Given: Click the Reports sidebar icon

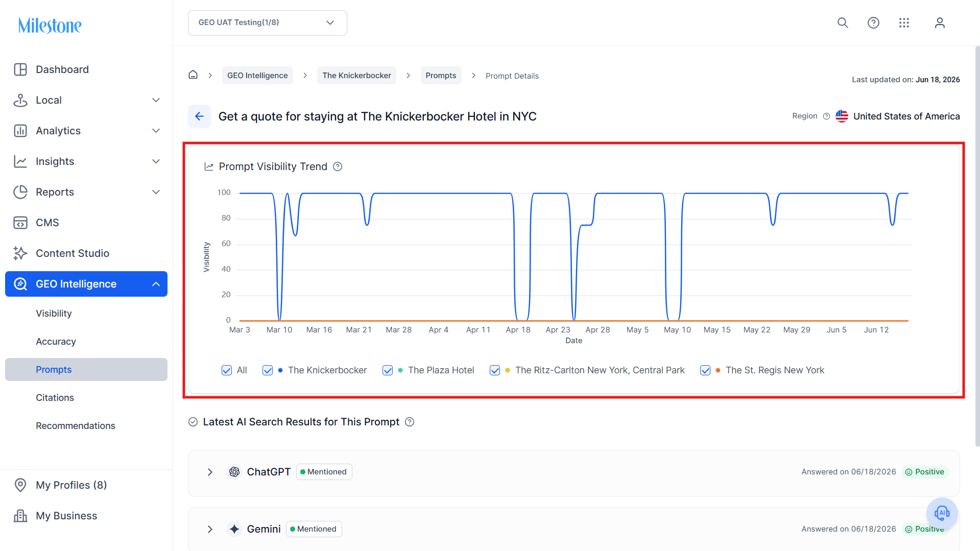Looking at the screenshot, I should pyautogui.click(x=20, y=192).
